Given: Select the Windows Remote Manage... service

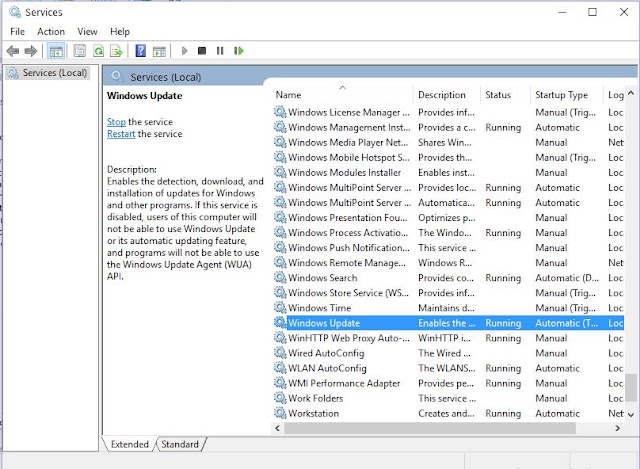Looking at the screenshot, I should [x=448, y=263].
